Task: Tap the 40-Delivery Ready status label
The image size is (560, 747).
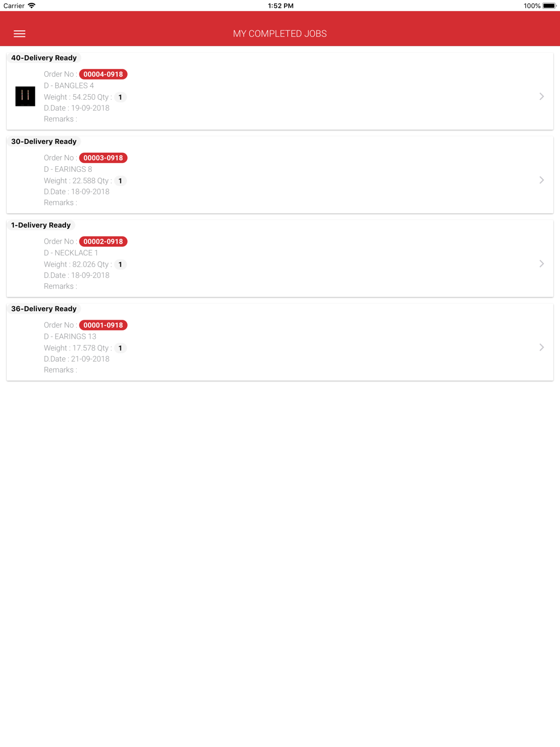Action: (x=44, y=58)
